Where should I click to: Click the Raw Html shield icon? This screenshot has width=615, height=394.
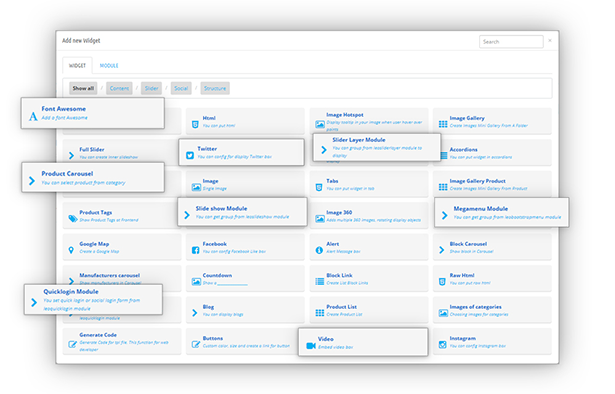click(x=442, y=281)
